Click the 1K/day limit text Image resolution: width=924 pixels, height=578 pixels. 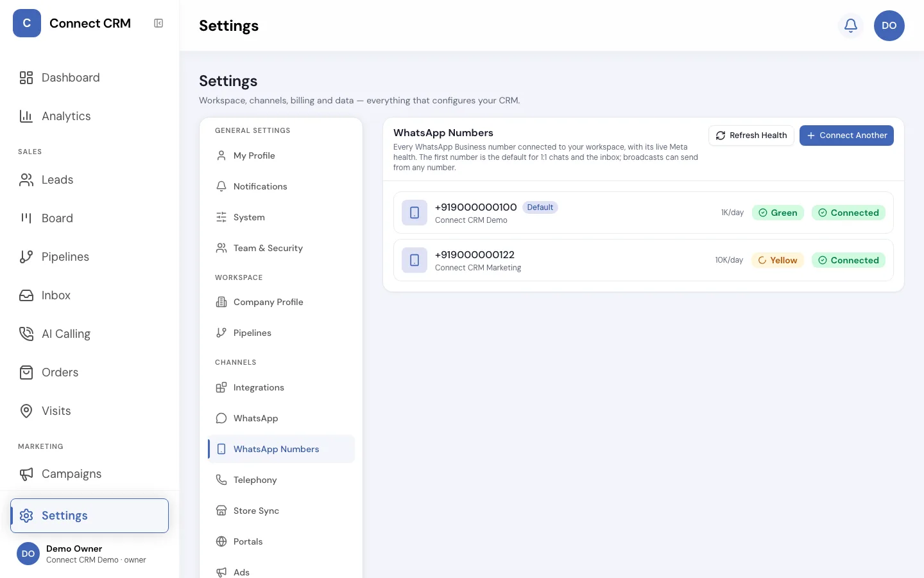[x=732, y=213]
